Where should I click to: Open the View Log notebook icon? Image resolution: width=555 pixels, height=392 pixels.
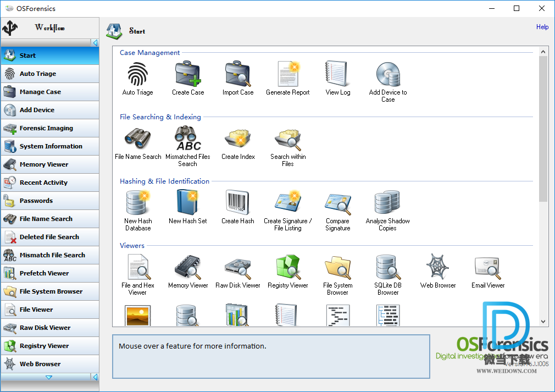pyautogui.click(x=338, y=74)
